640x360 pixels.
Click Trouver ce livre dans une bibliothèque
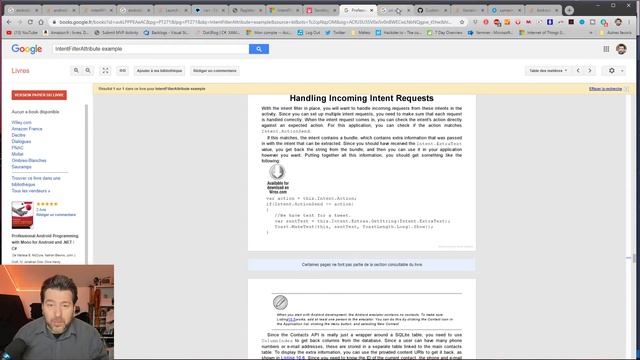(x=36, y=181)
